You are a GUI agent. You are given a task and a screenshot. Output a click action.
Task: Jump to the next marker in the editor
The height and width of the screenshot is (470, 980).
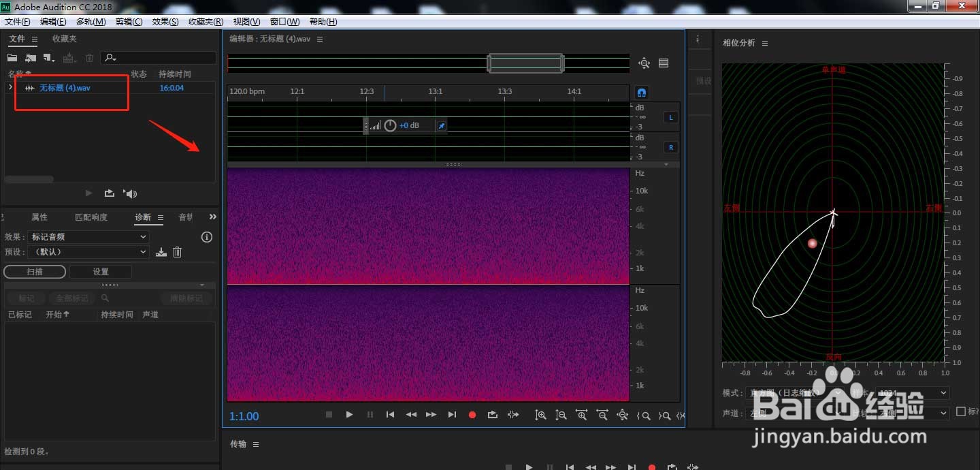click(452, 414)
